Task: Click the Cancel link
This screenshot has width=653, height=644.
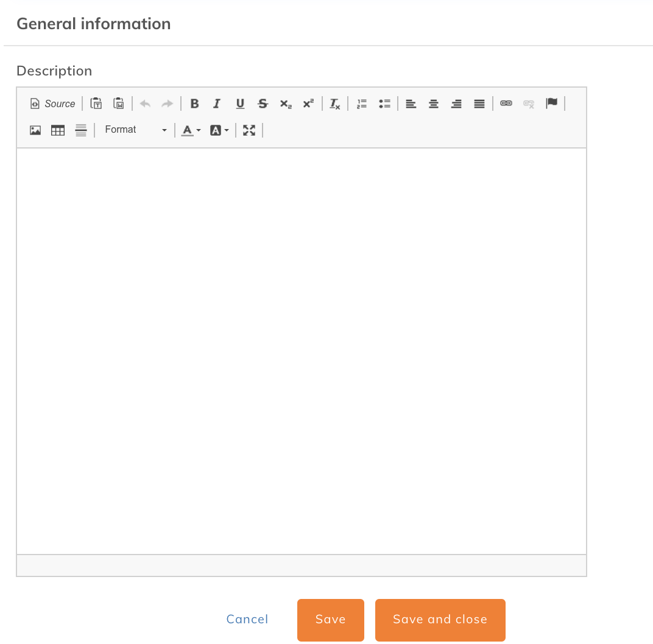Action: pyautogui.click(x=247, y=619)
